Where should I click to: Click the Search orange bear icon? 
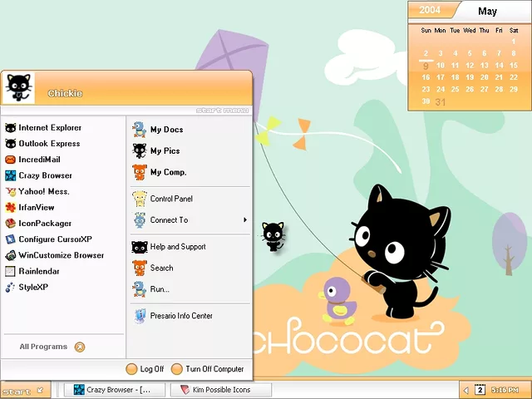coord(139,268)
